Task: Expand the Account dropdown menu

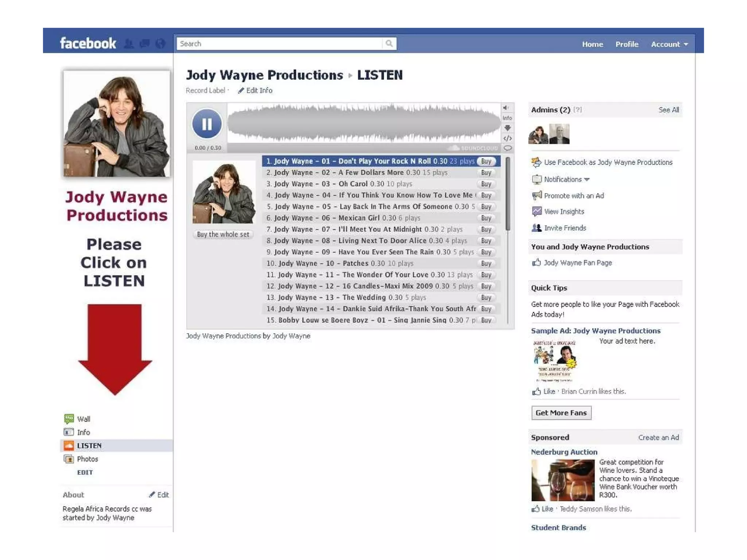Action: pos(669,44)
